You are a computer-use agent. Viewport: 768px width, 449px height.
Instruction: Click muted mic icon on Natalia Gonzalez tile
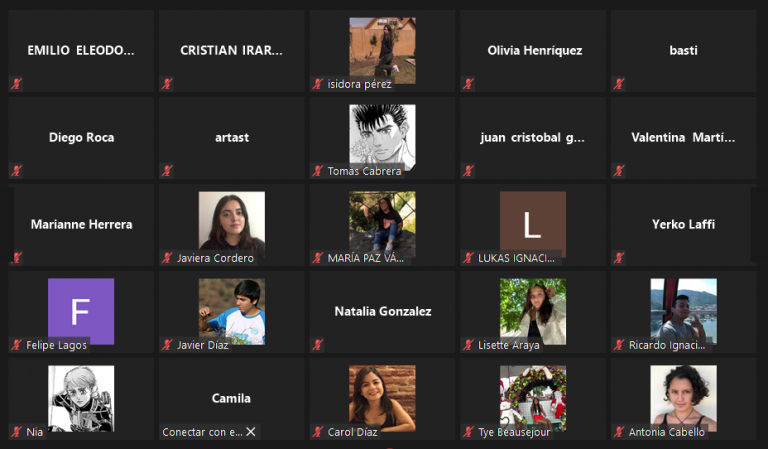318,345
